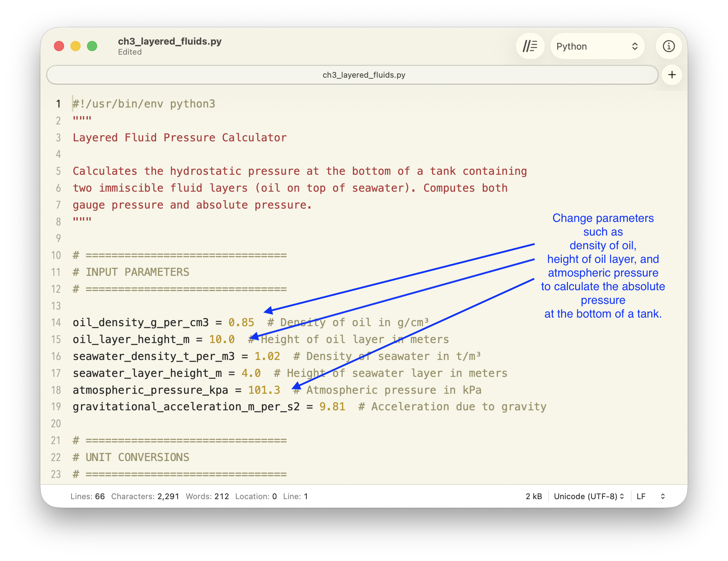Open the text formatting options icon
This screenshot has width=728, height=561.
[x=530, y=46]
